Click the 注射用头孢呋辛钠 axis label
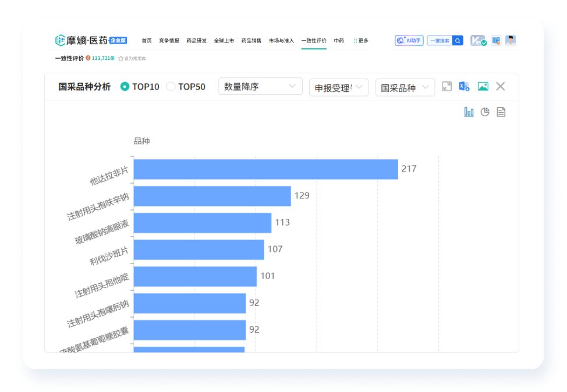The height and width of the screenshot is (392, 567). [98, 206]
